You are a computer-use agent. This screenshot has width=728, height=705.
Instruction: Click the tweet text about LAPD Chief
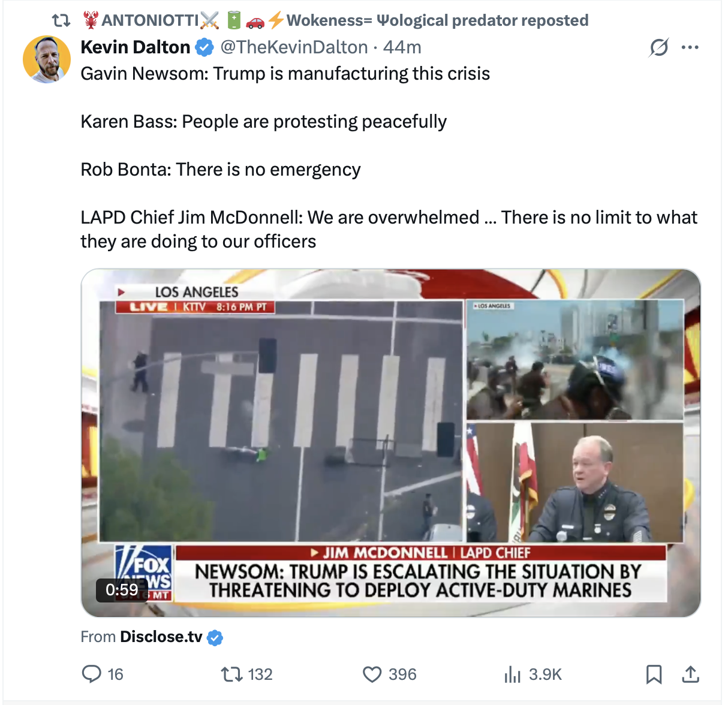389,229
